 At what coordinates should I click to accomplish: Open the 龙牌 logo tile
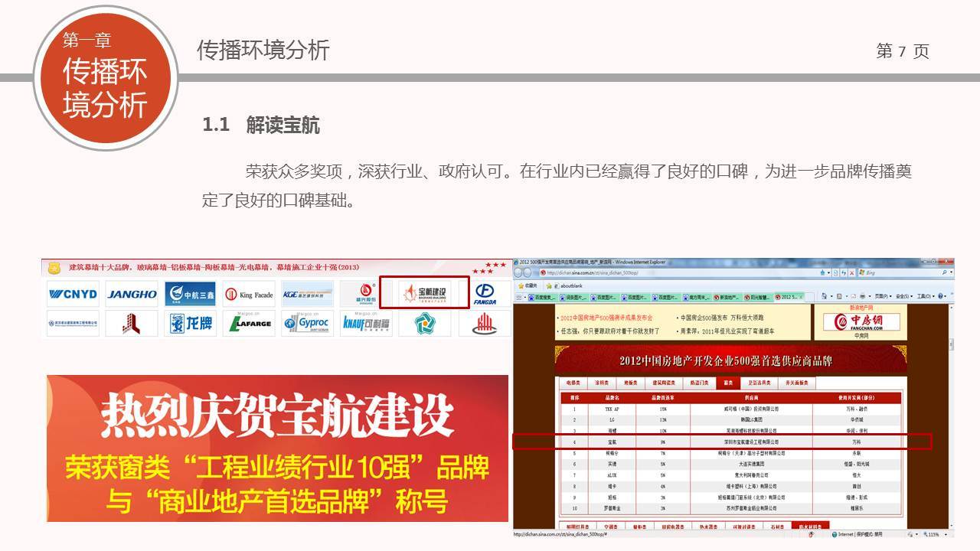(190, 323)
